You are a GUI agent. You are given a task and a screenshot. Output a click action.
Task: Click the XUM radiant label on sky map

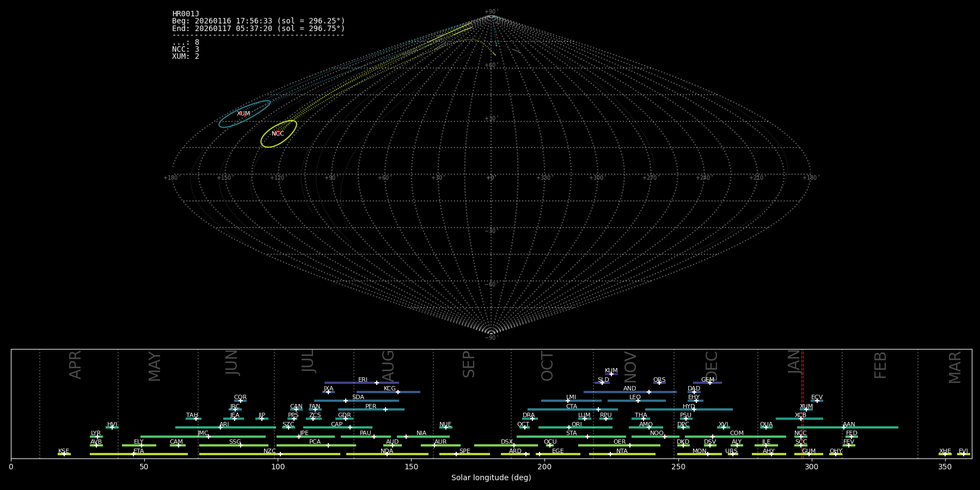click(x=243, y=114)
